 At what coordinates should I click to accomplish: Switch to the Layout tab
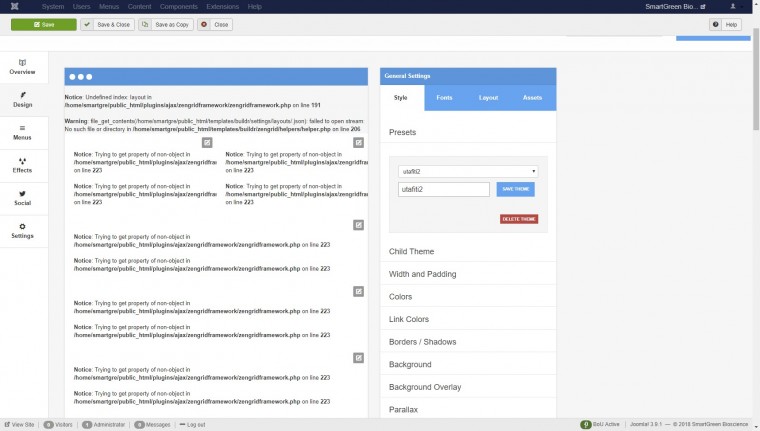488,97
